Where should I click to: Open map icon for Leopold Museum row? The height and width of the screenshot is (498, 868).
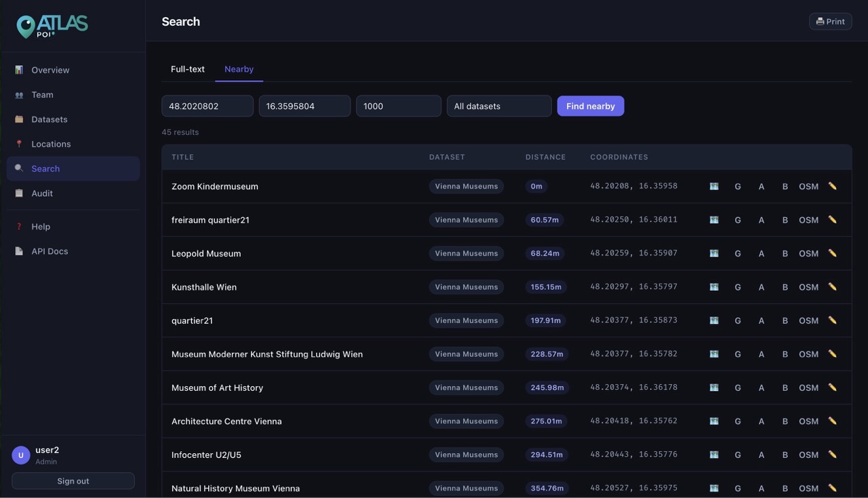[713, 253]
